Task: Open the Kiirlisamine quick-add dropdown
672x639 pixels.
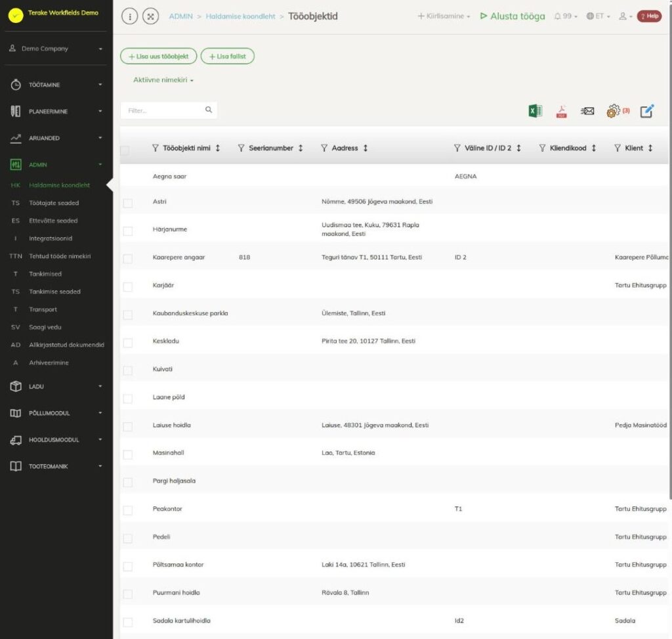Action: pos(444,16)
